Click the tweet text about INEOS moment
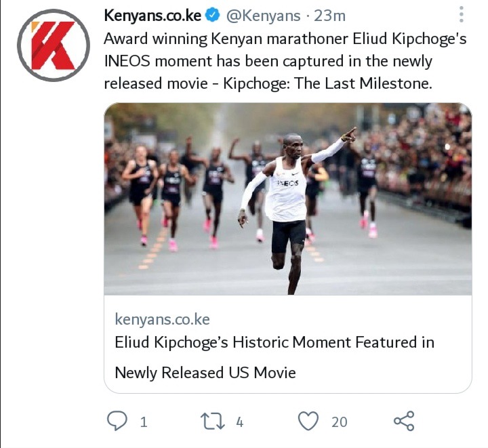The width and height of the screenshot is (488, 448). [285, 61]
